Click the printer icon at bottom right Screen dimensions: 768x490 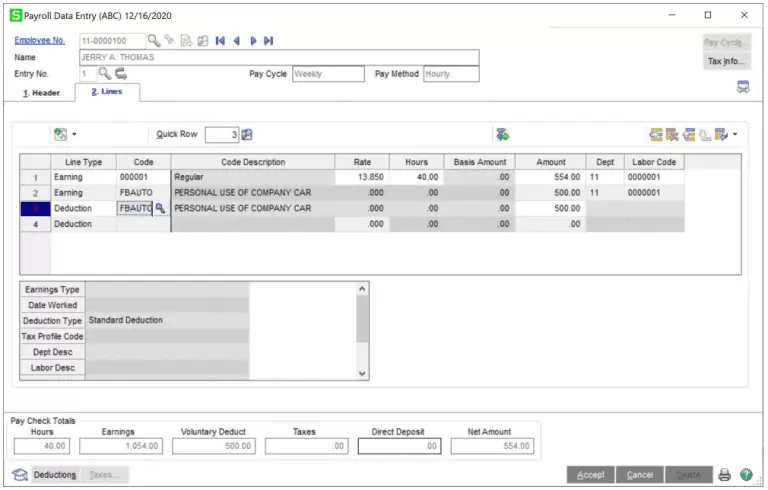(724, 474)
